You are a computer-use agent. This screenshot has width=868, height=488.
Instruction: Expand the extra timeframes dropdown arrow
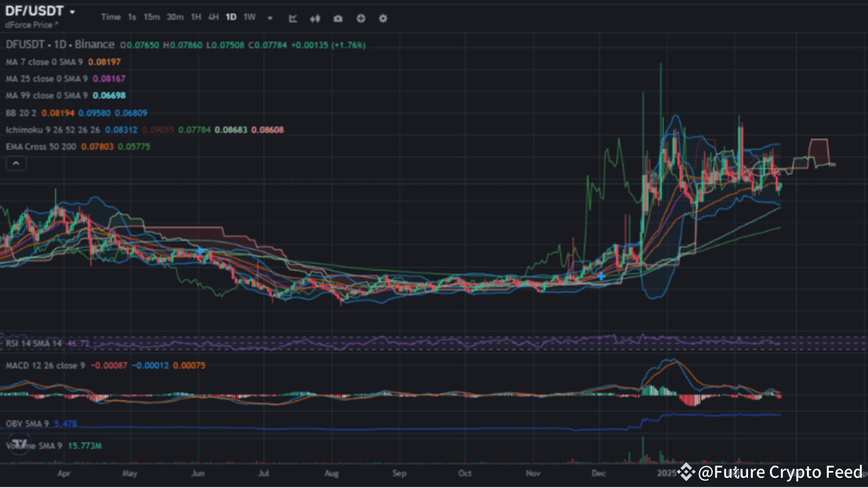point(269,18)
